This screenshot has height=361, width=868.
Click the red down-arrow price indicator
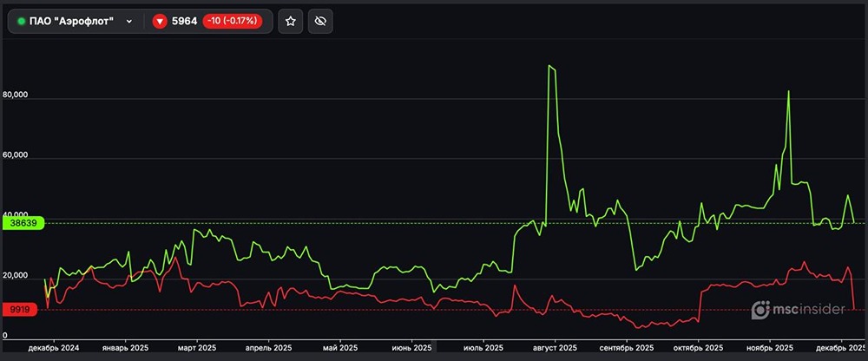(160, 21)
